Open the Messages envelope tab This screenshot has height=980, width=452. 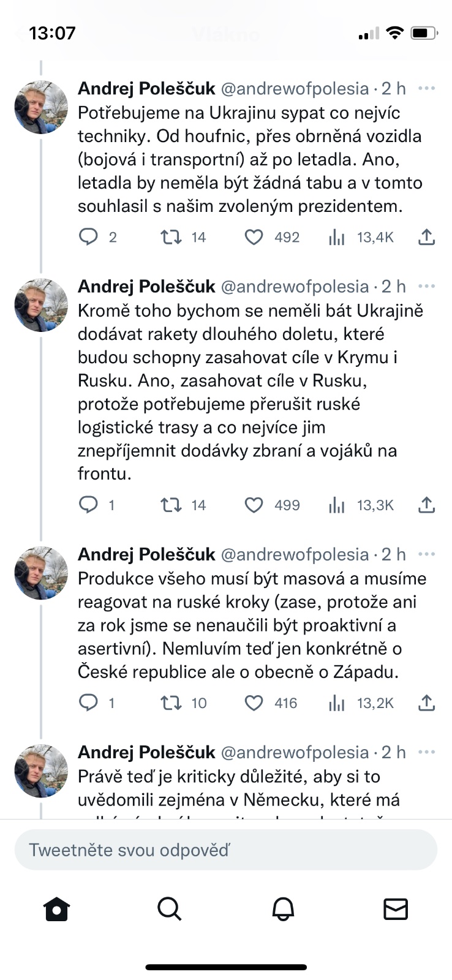(x=395, y=910)
